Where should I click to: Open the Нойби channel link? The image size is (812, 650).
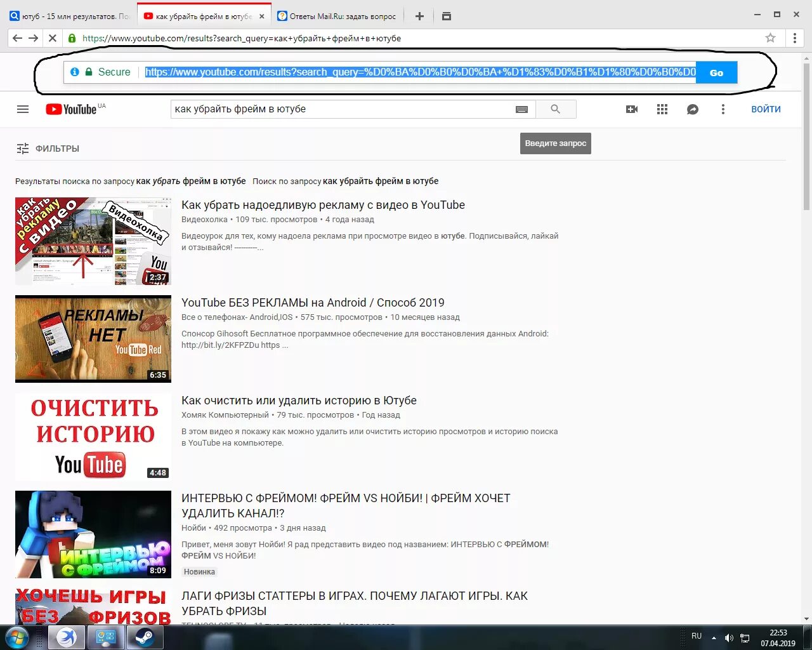click(193, 528)
